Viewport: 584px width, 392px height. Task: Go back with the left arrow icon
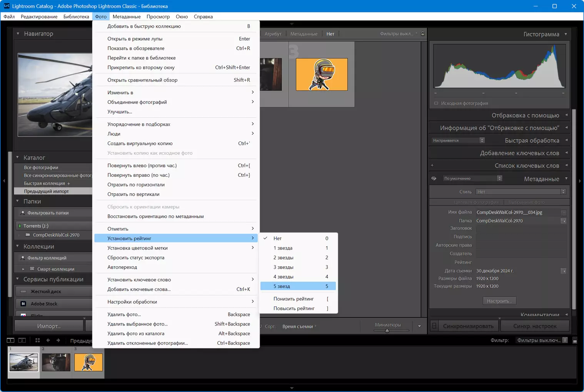pyautogui.click(x=48, y=340)
